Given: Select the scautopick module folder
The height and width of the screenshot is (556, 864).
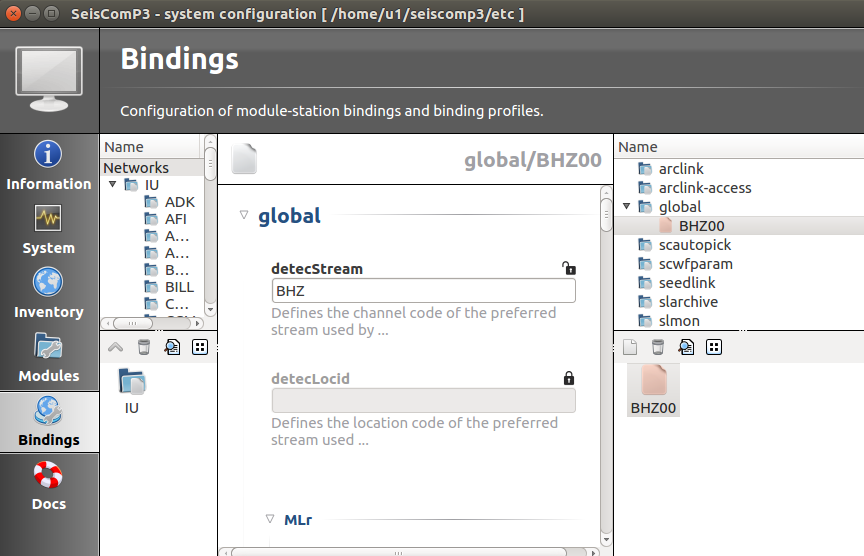Looking at the screenshot, I should (695, 245).
